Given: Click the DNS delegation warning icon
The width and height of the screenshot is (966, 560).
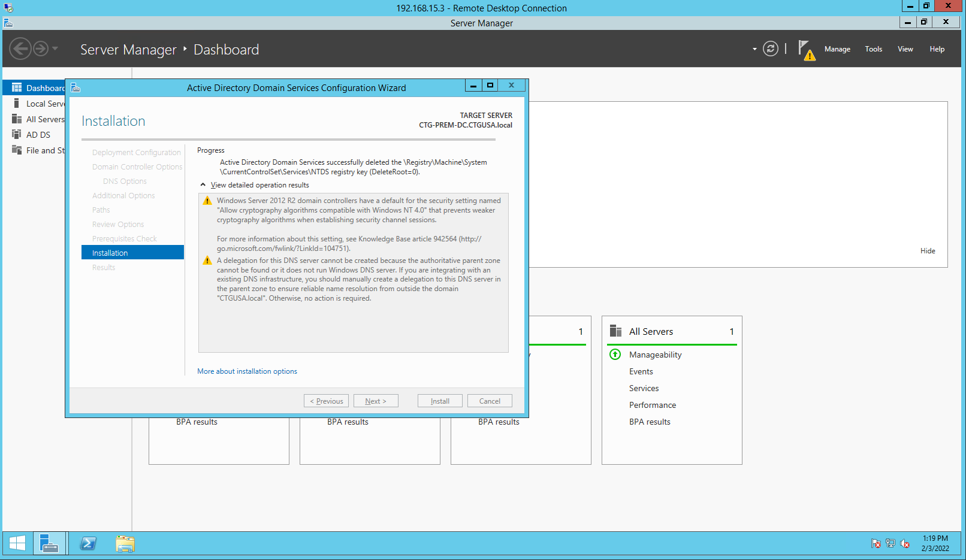Looking at the screenshot, I should pos(207,261).
